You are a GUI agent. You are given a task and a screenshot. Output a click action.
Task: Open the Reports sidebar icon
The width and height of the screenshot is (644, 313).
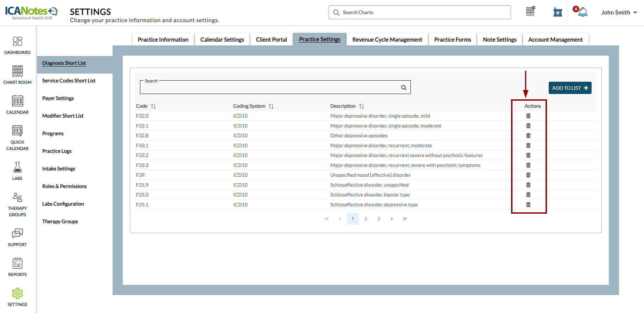pos(17,267)
